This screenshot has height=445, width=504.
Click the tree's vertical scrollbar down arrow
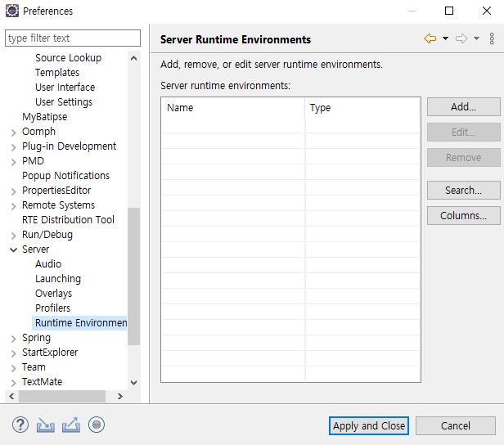click(x=134, y=382)
